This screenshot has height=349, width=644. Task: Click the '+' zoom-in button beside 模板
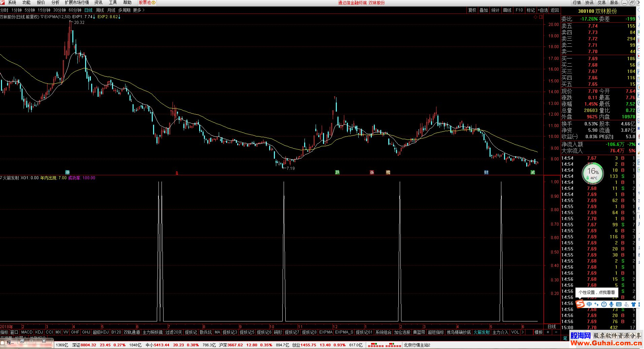coord(548,332)
